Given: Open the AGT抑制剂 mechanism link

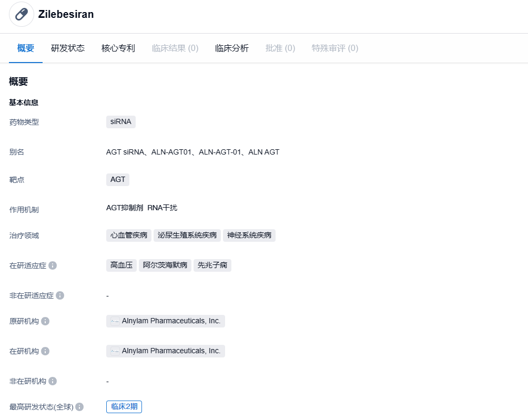Looking at the screenshot, I should 125,208.
